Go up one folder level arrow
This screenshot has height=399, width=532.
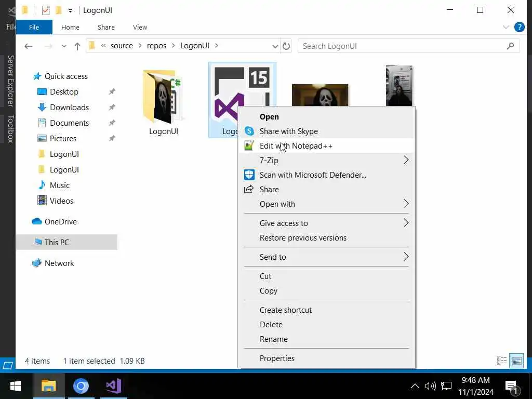pyautogui.click(x=77, y=46)
